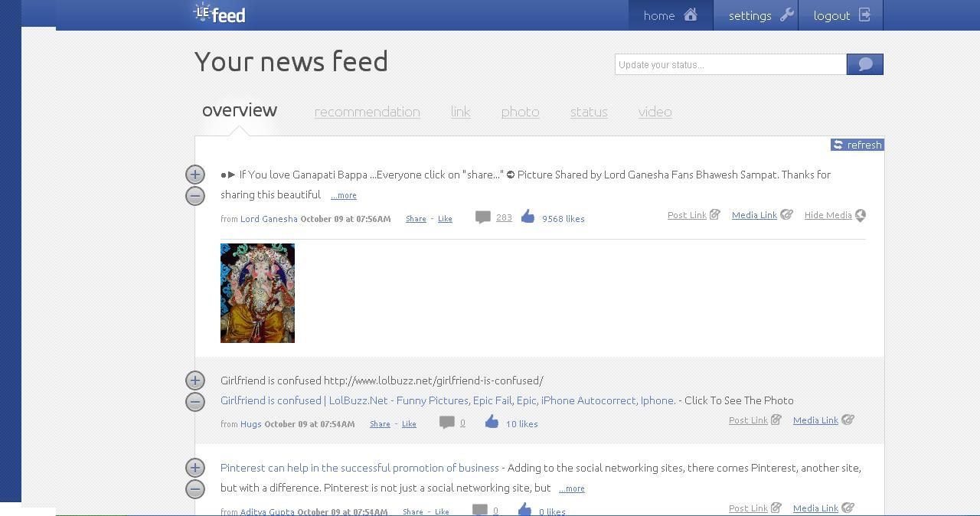Share the Hugs post
The height and width of the screenshot is (516, 980).
[x=380, y=424]
